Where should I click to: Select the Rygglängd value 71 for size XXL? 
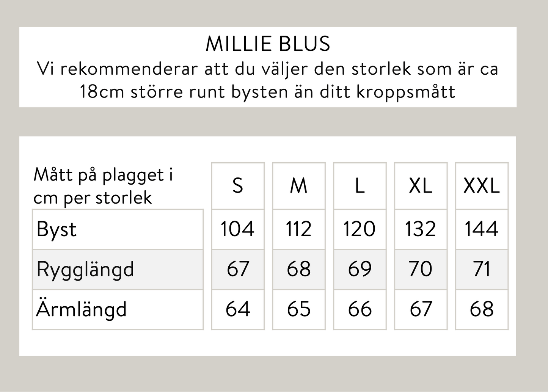pos(482,269)
